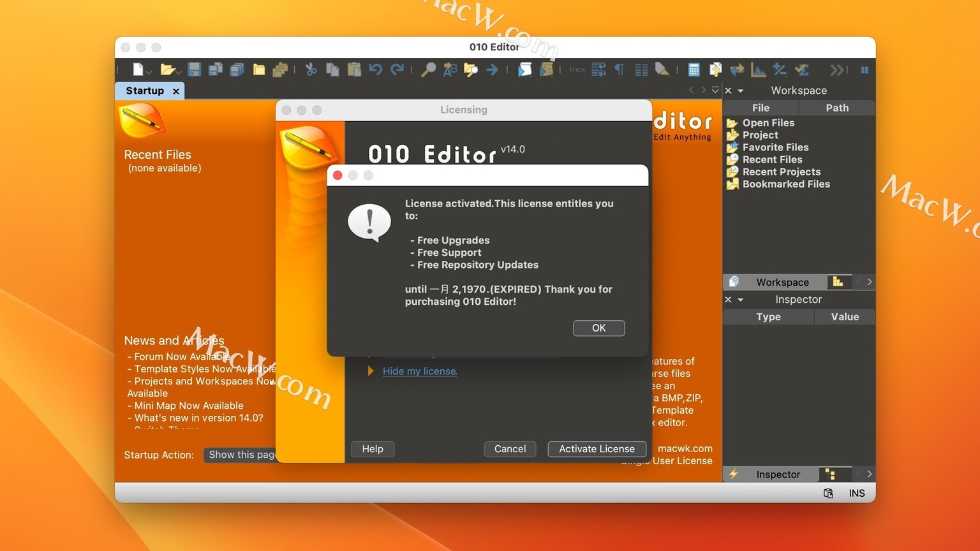Switch to the bottom Workspace tab

coord(775,282)
